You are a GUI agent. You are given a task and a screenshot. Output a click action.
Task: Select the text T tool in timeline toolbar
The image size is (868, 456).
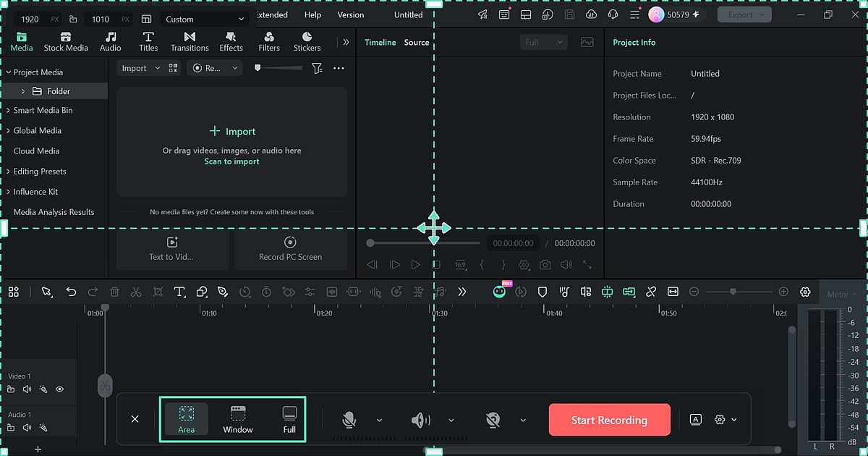click(179, 292)
